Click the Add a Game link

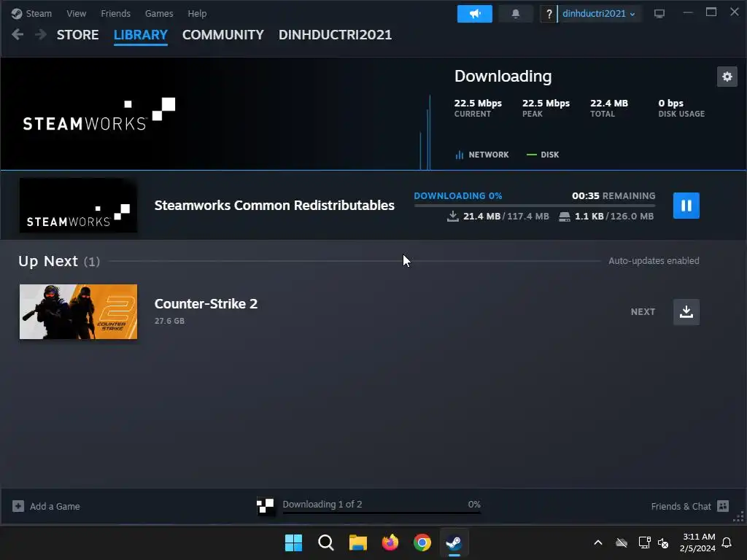point(55,506)
